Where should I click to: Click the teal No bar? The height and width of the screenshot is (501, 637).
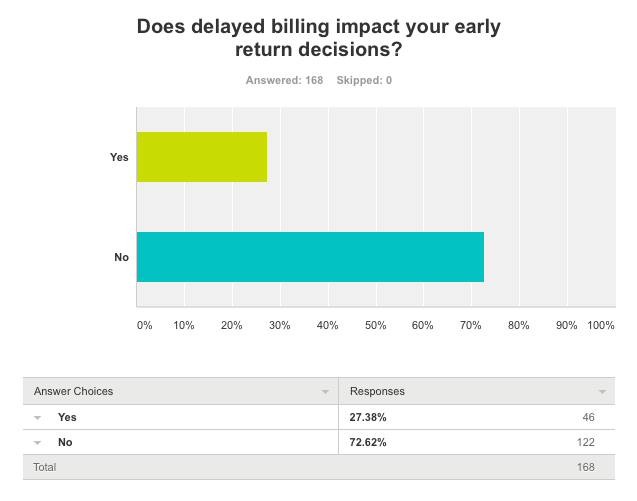[310, 257]
